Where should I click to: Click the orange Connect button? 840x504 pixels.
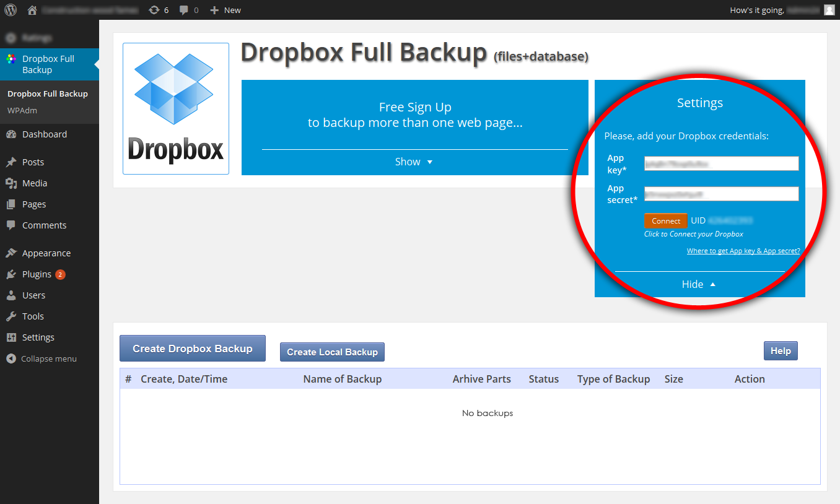click(666, 221)
